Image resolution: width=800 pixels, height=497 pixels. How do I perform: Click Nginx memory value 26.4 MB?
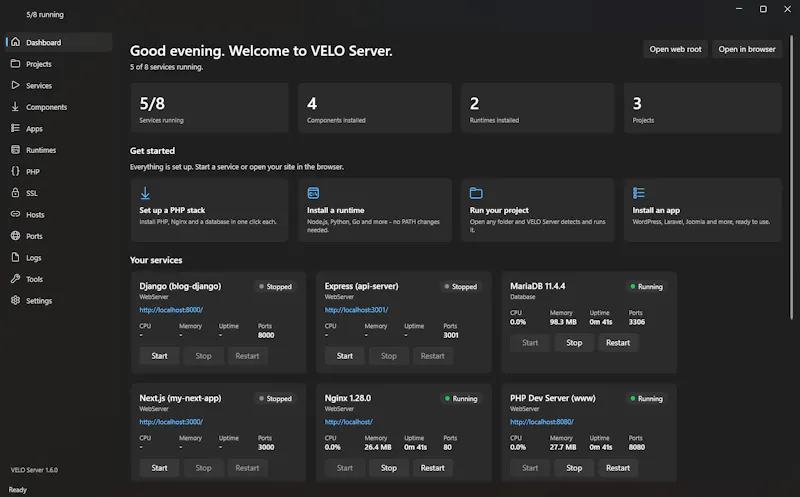pos(378,447)
